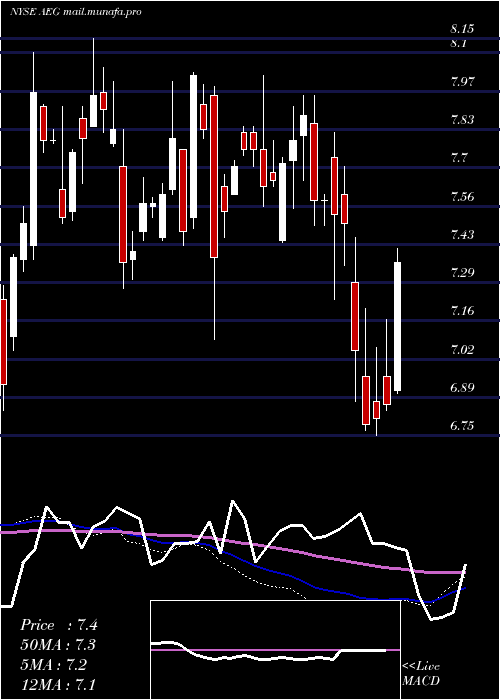
Task: Click inside the Live MACD inset chart
Action: pyautogui.click(x=275, y=650)
